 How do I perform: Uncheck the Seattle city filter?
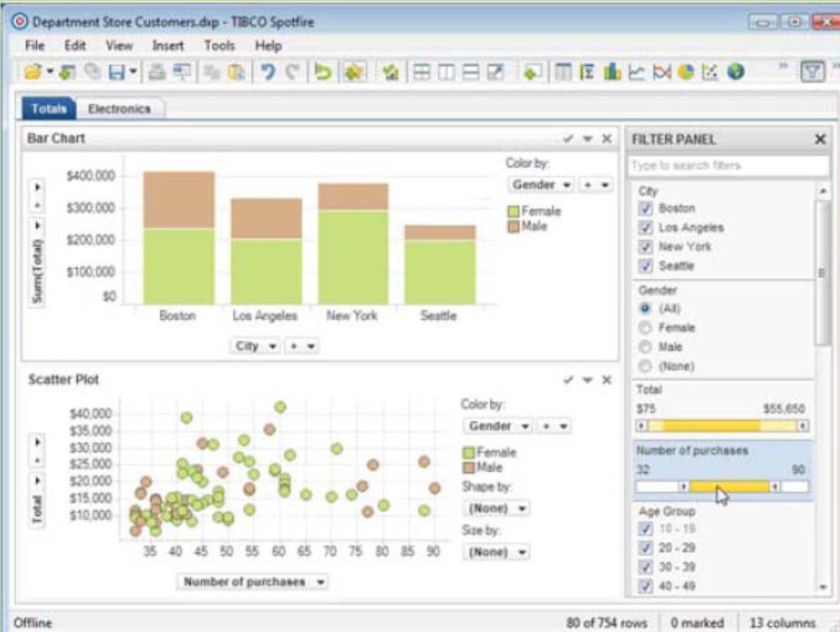645,265
